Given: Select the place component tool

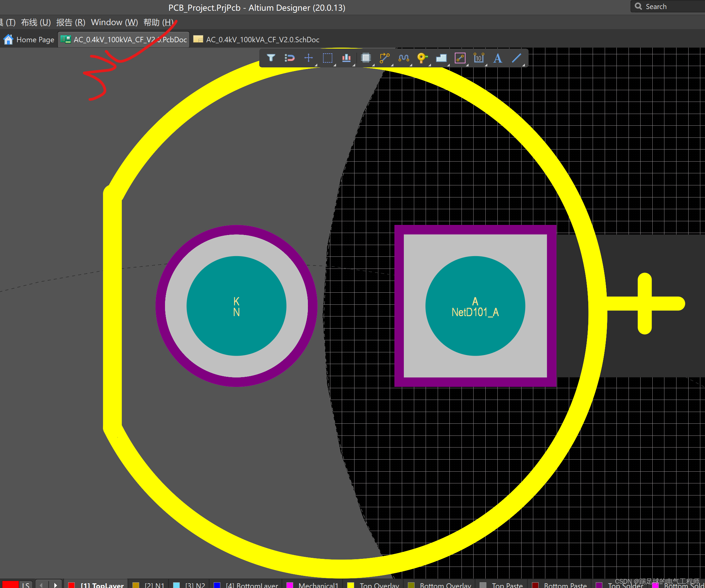Looking at the screenshot, I should [x=366, y=58].
